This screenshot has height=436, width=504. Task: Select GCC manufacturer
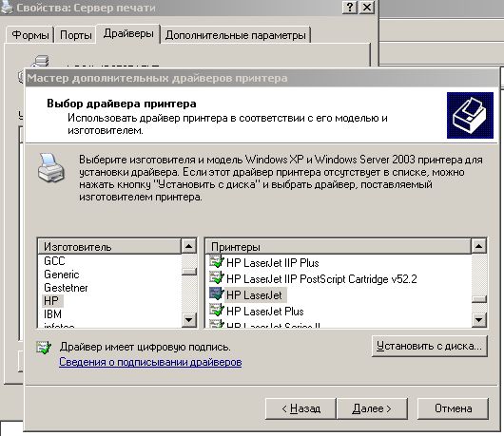(54, 261)
